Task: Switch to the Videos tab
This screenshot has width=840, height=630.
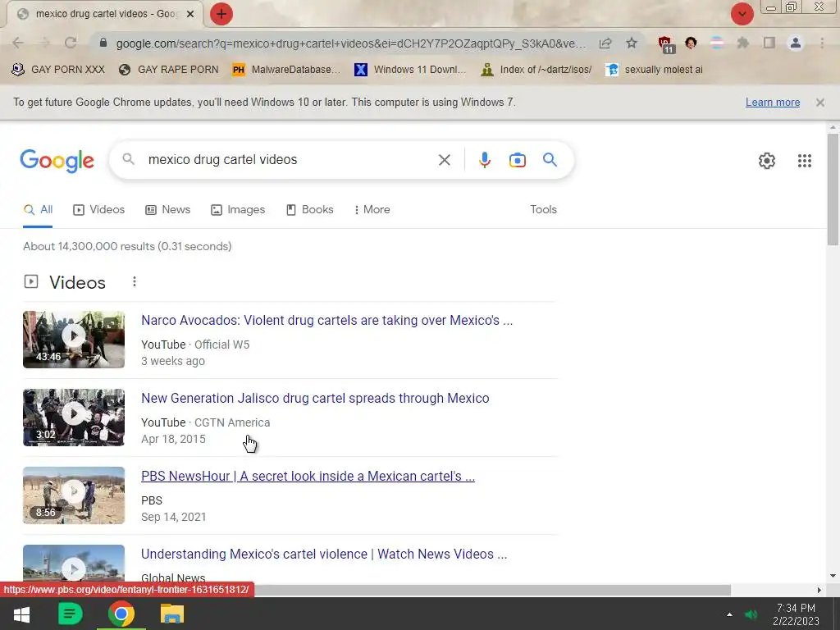Action: (98, 210)
